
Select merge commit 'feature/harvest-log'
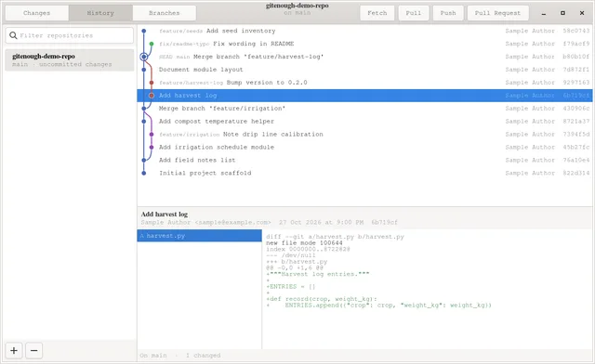(x=364, y=57)
